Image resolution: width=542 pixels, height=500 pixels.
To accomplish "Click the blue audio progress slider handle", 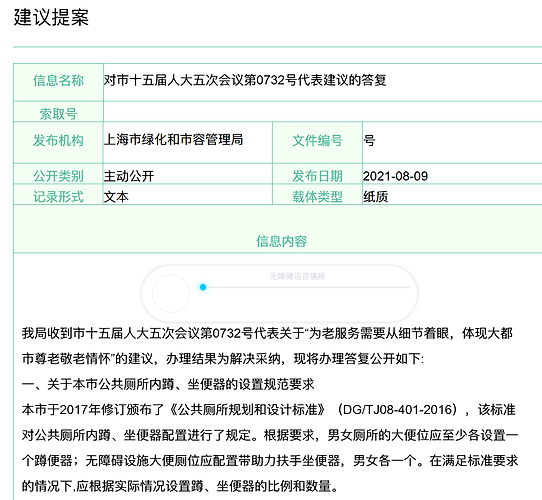I will pos(203,287).
